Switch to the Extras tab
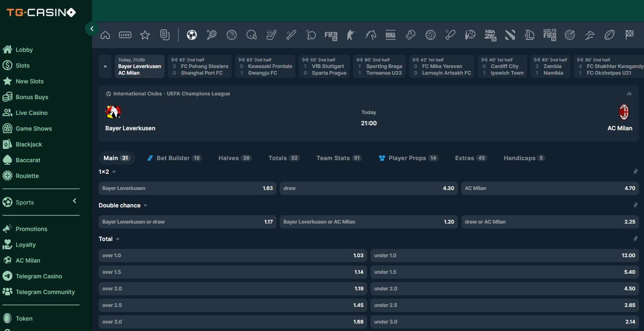The height and width of the screenshot is (331, 644). click(x=470, y=158)
